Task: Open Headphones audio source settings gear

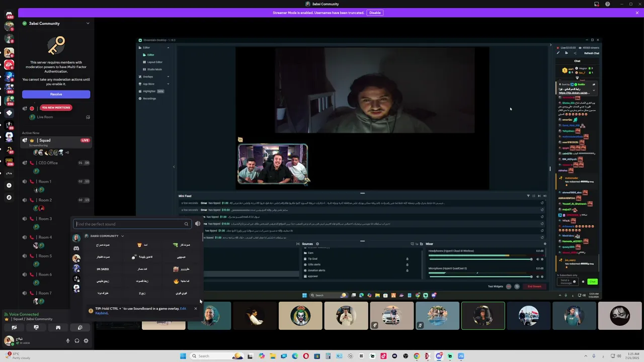Action: coord(542,259)
